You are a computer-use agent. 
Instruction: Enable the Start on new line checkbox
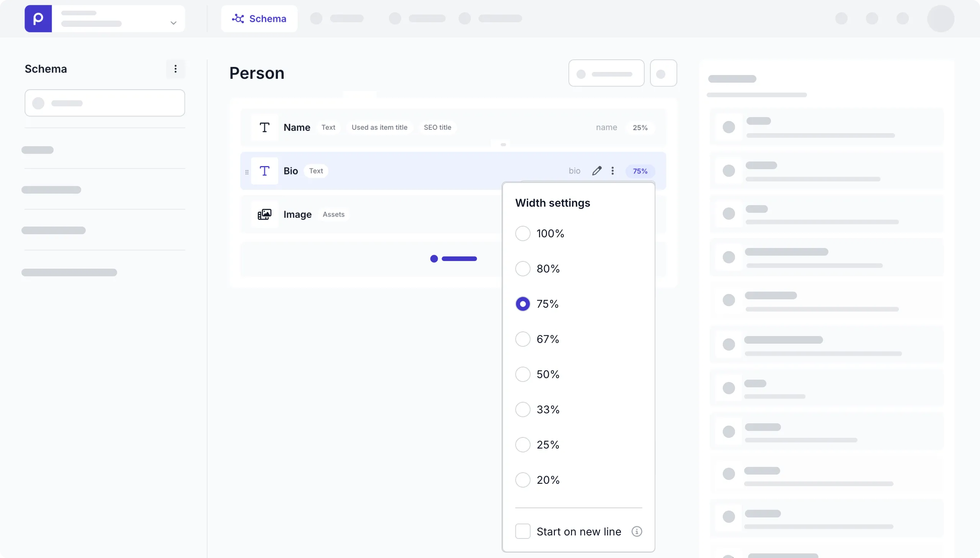pyautogui.click(x=523, y=532)
